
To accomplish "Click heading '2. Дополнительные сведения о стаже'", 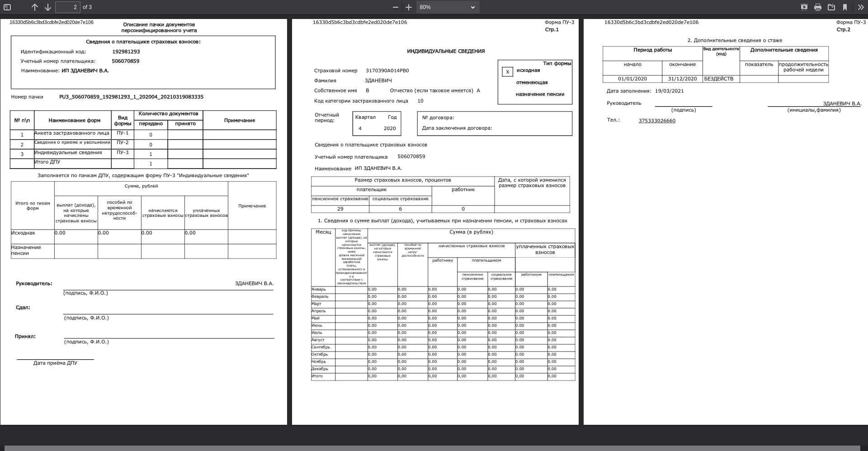I will pyautogui.click(x=735, y=40).
